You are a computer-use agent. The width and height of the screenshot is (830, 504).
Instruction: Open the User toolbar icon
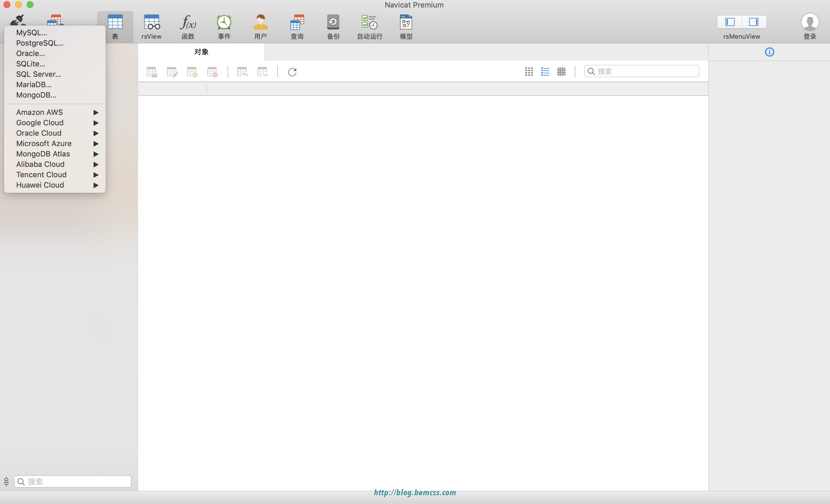coord(260,23)
